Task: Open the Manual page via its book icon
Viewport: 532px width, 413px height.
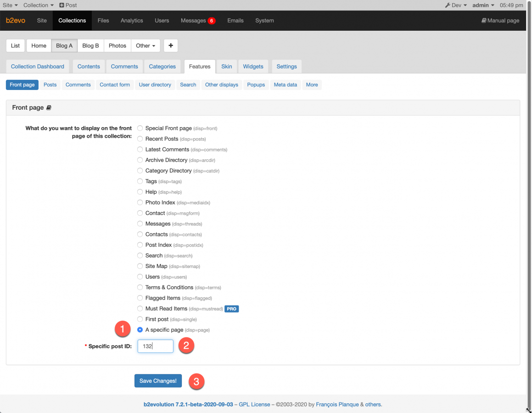Action: pyautogui.click(x=500, y=20)
